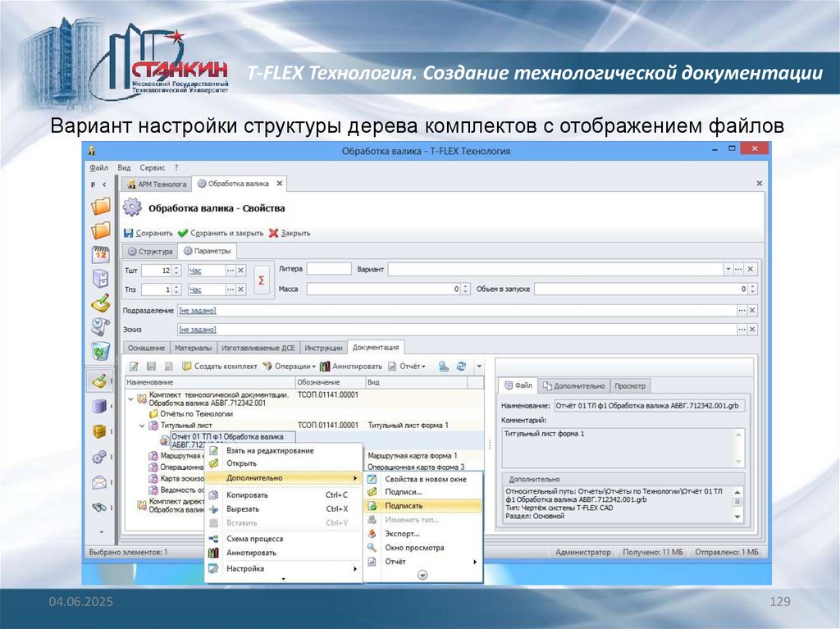Open the Файл menu

point(98,167)
